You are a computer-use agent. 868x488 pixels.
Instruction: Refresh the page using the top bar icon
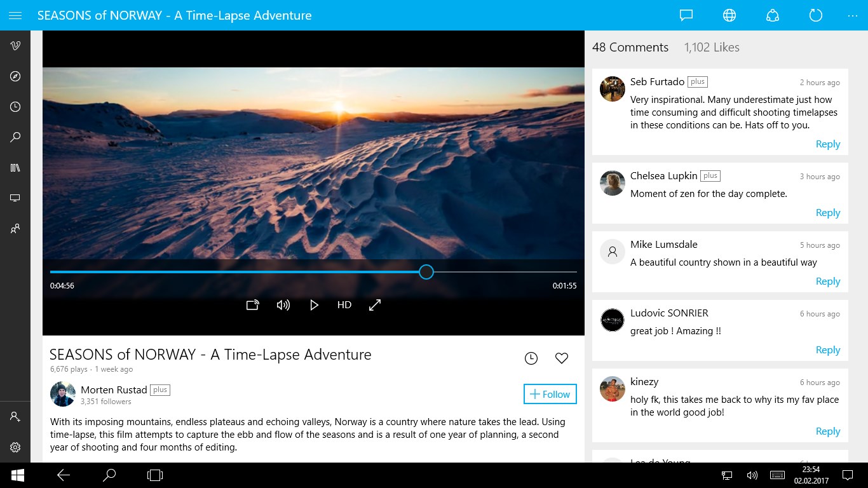tap(815, 15)
